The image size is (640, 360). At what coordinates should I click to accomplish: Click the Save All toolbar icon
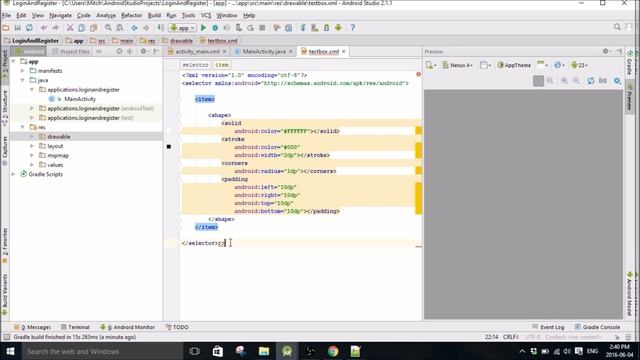18,28
